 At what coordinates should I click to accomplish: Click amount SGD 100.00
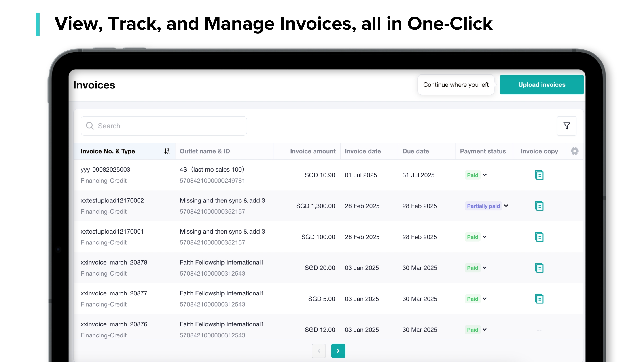pyautogui.click(x=318, y=237)
